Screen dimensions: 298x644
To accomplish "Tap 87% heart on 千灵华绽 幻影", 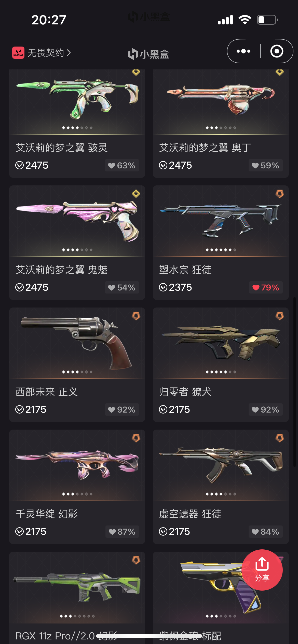I will coord(122,532).
